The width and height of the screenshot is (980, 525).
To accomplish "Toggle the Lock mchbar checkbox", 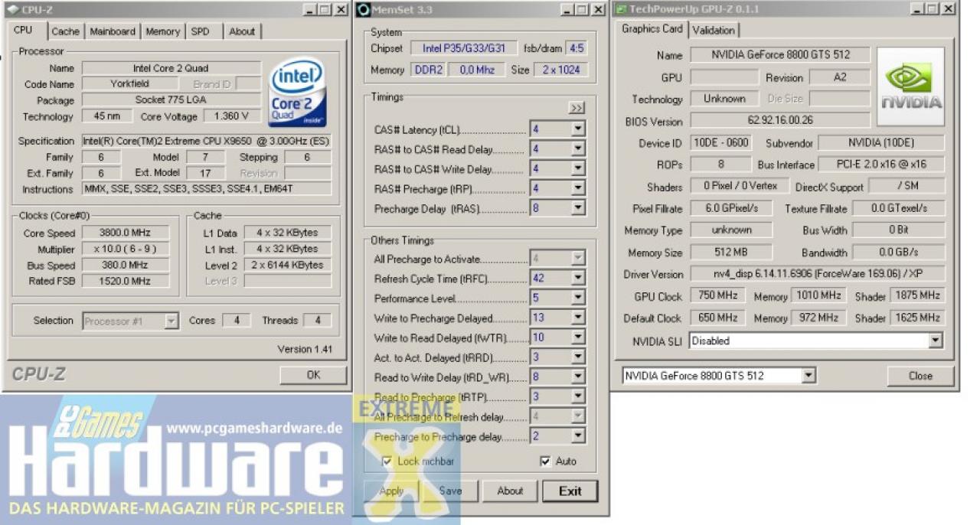I will point(388,461).
